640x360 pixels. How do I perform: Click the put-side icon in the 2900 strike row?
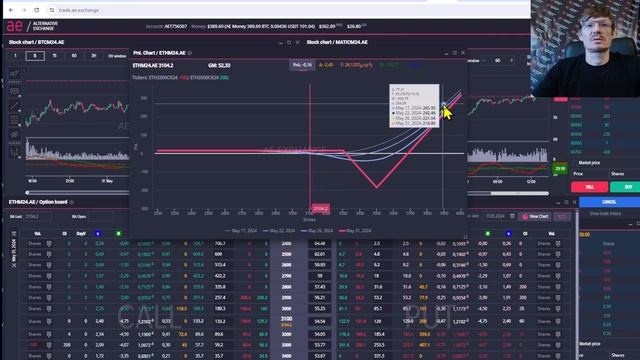[558, 298]
